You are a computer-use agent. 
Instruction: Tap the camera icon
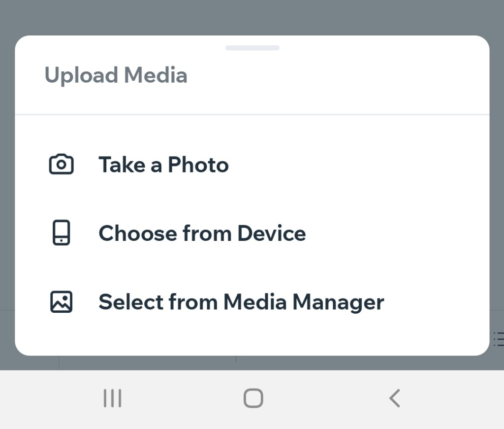tap(62, 165)
